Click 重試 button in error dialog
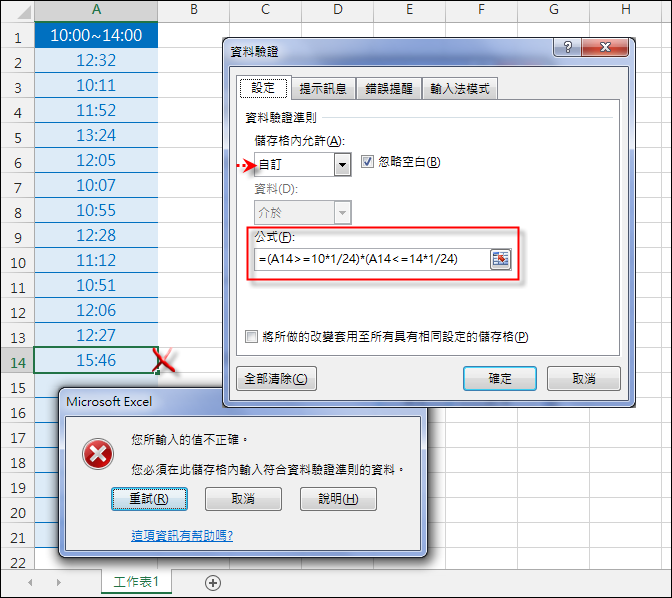 click(149, 499)
